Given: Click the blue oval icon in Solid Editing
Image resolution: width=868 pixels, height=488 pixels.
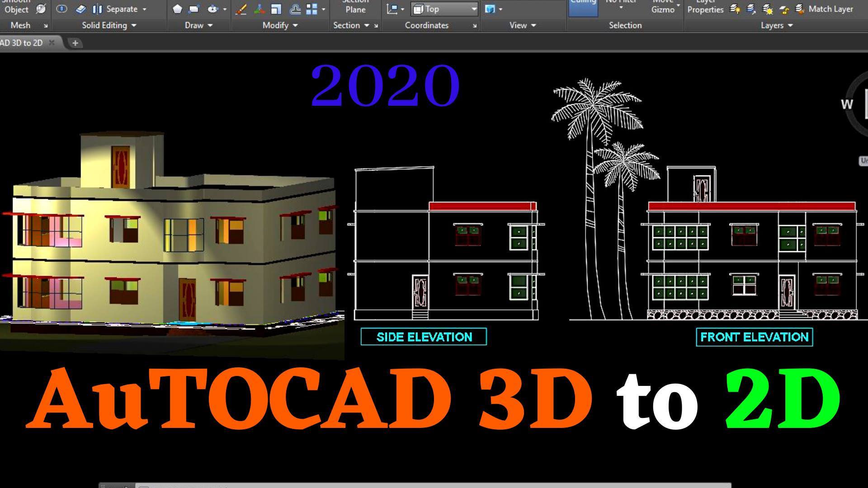Looking at the screenshot, I should point(62,9).
